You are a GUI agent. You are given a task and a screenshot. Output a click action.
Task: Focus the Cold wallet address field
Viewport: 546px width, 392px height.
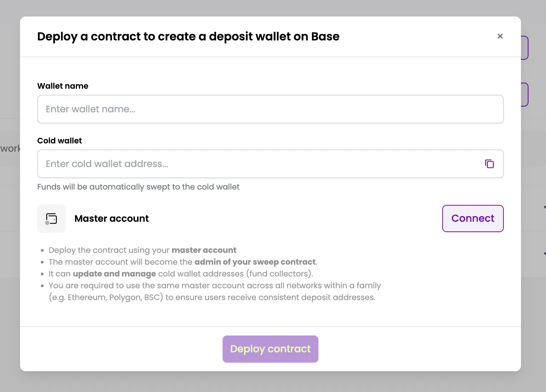tap(261, 164)
